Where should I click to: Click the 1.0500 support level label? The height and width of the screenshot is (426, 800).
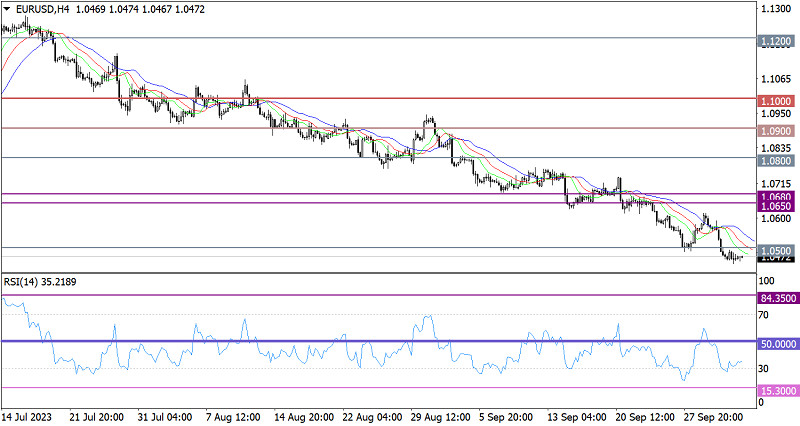pos(777,250)
